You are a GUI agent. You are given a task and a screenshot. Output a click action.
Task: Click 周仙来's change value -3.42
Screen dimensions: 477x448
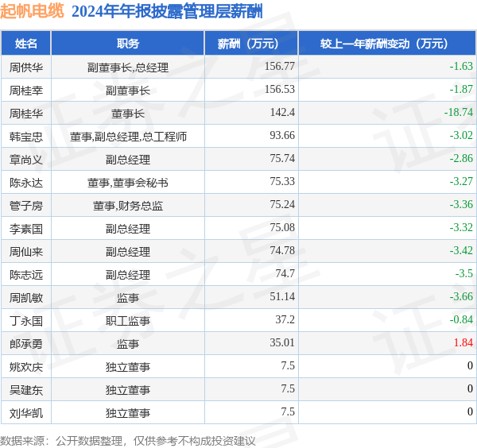tap(461, 250)
